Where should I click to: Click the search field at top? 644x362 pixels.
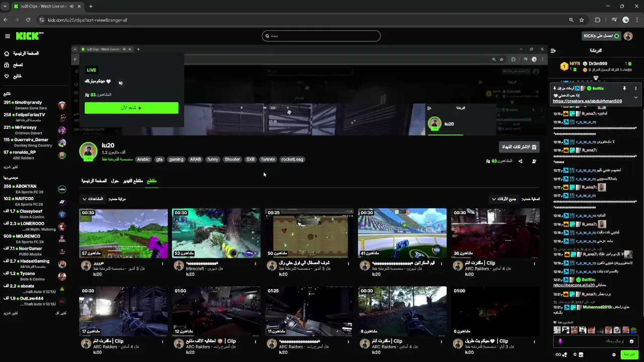click(x=321, y=36)
